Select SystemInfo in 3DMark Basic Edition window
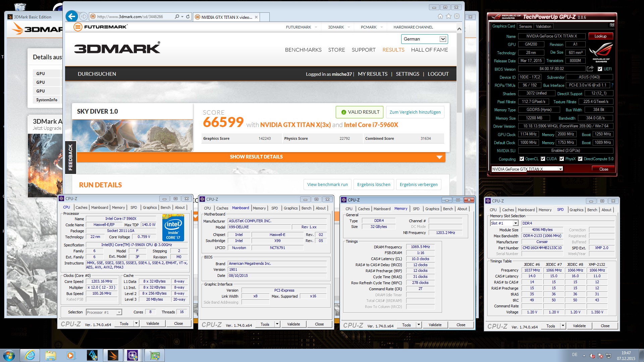Image resolution: width=644 pixels, height=362 pixels. pos(47,100)
